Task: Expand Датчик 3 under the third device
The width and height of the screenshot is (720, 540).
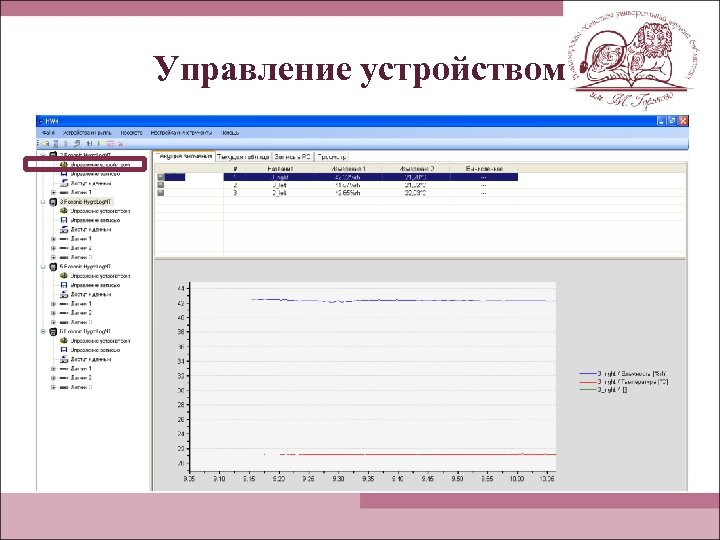Action: click(x=53, y=322)
